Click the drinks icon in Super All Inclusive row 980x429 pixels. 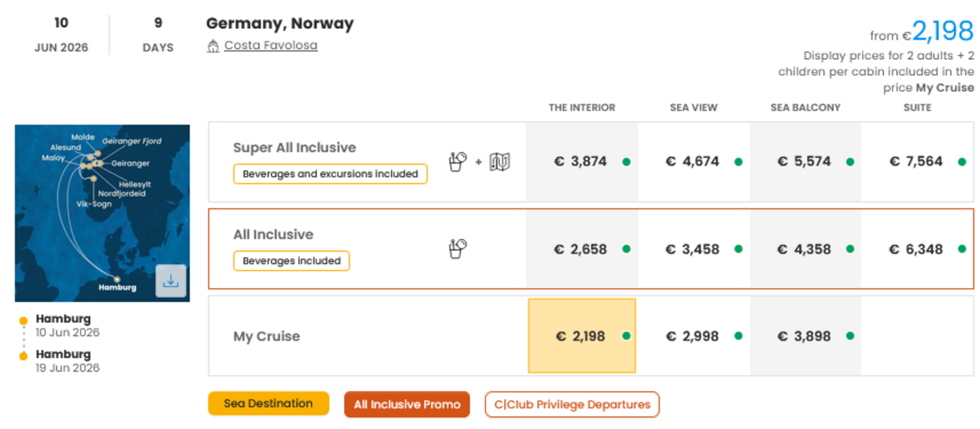point(457,161)
